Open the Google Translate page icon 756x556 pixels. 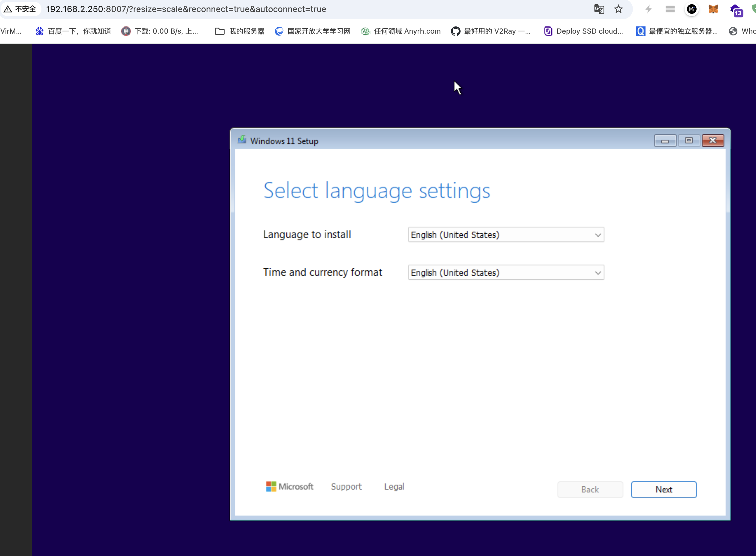pyautogui.click(x=599, y=9)
